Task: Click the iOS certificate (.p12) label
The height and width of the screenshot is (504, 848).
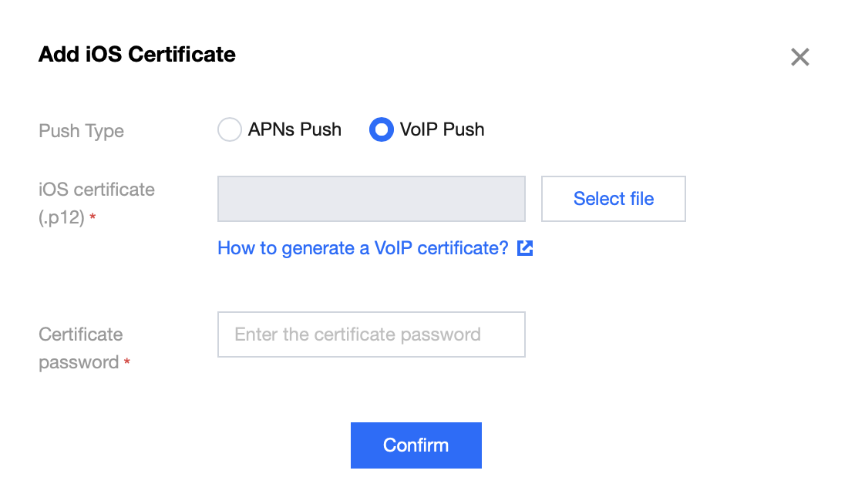Action: point(96,203)
